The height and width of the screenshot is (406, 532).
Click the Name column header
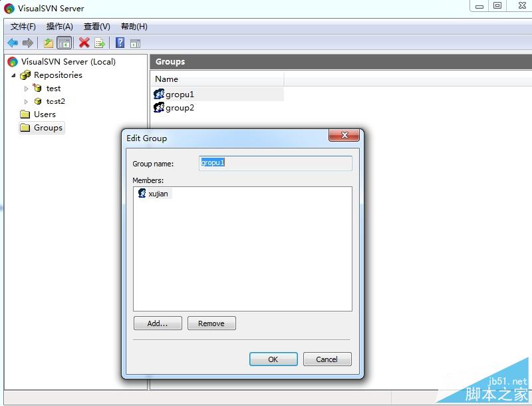[x=217, y=79]
